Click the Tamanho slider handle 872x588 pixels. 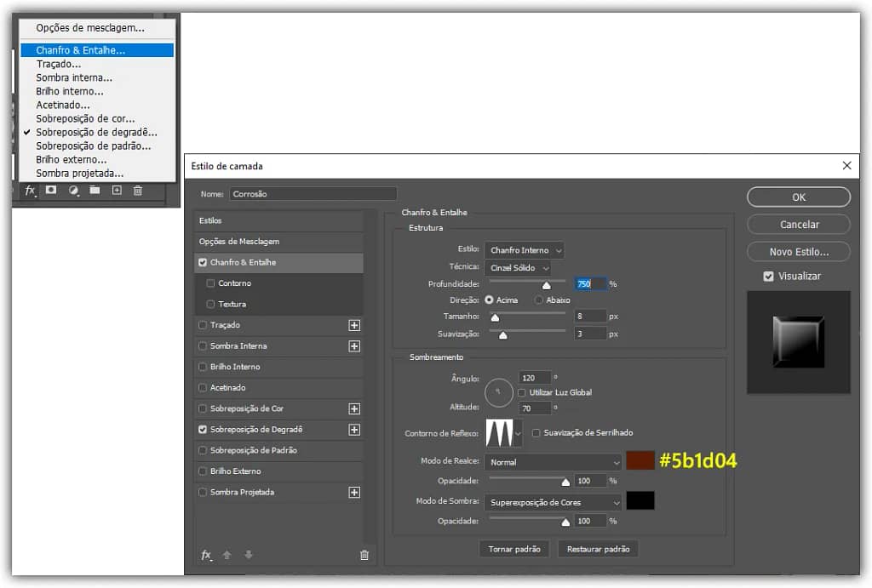click(495, 318)
